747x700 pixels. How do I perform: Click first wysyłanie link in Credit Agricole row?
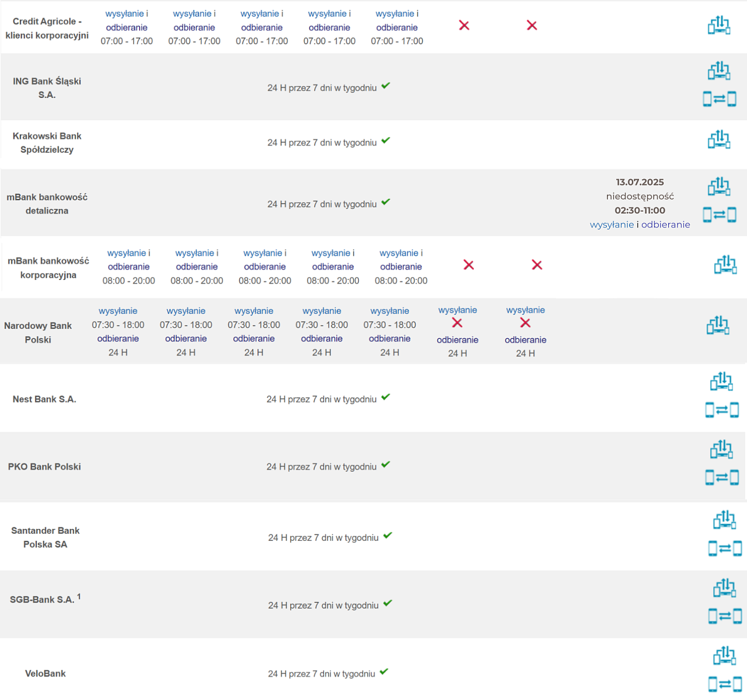click(x=124, y=13)
